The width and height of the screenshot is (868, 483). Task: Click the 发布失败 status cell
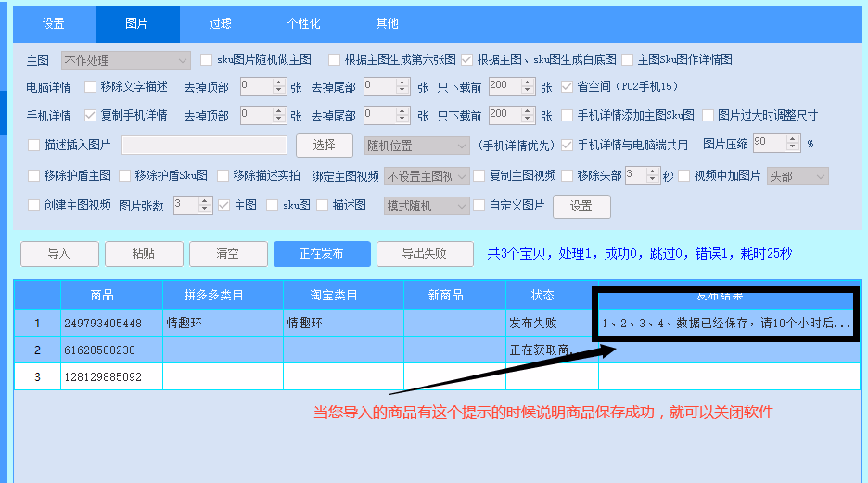[552, 324]
